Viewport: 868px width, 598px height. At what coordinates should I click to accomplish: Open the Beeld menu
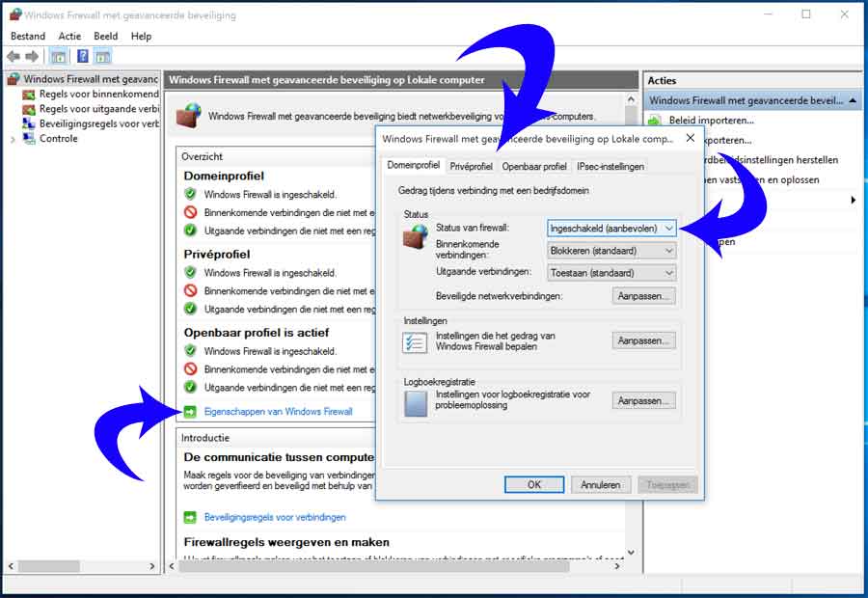[x=105, y=36]
